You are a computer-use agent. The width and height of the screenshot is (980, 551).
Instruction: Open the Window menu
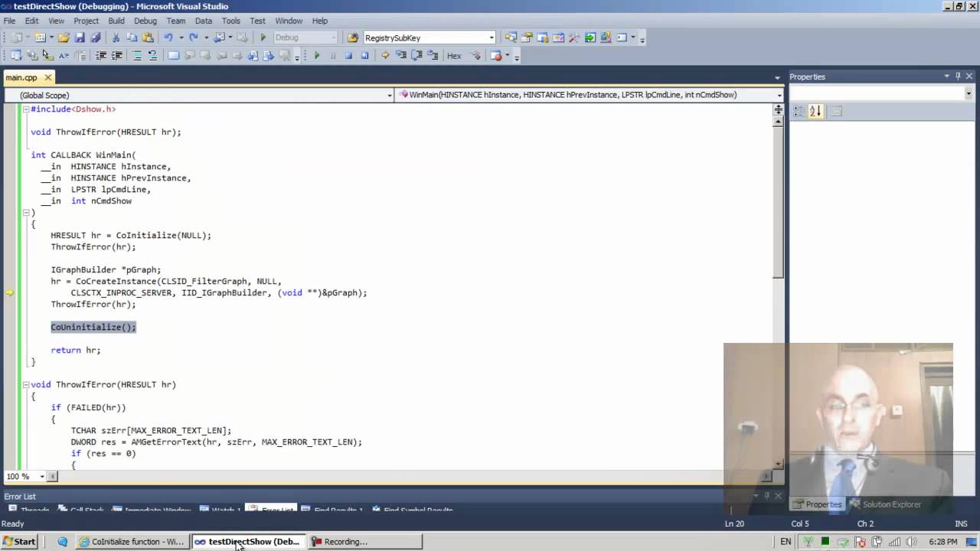tap(289, 21)
